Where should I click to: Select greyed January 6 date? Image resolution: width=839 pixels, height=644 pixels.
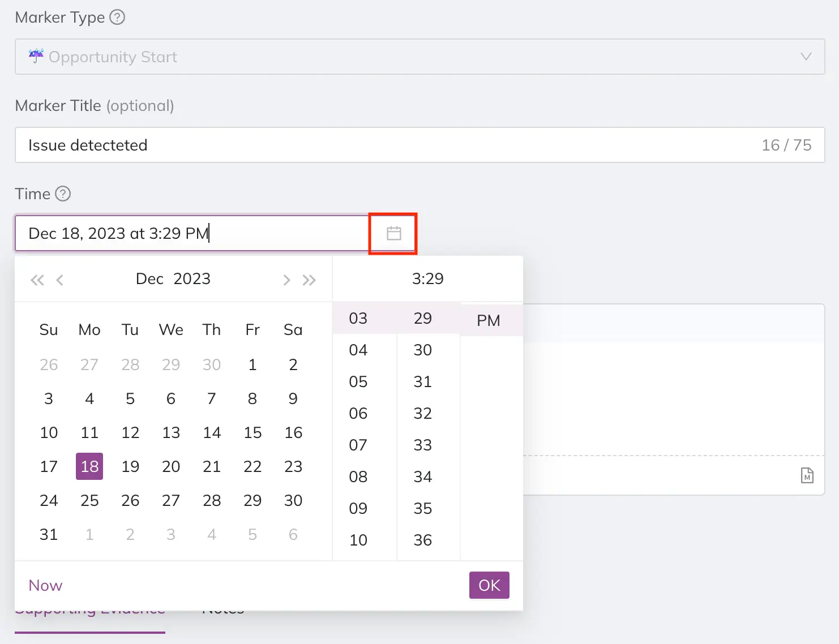293,534
